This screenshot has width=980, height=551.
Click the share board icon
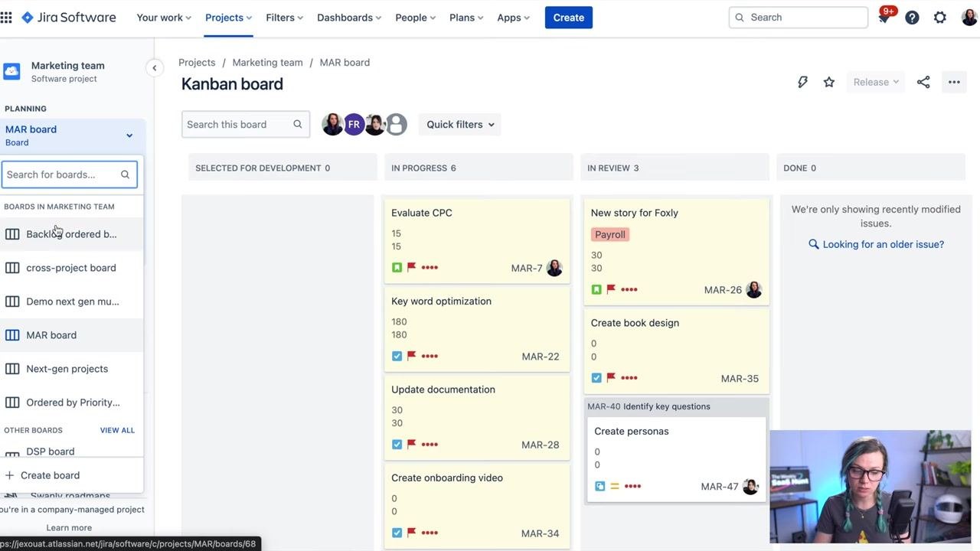coord(923,82)
